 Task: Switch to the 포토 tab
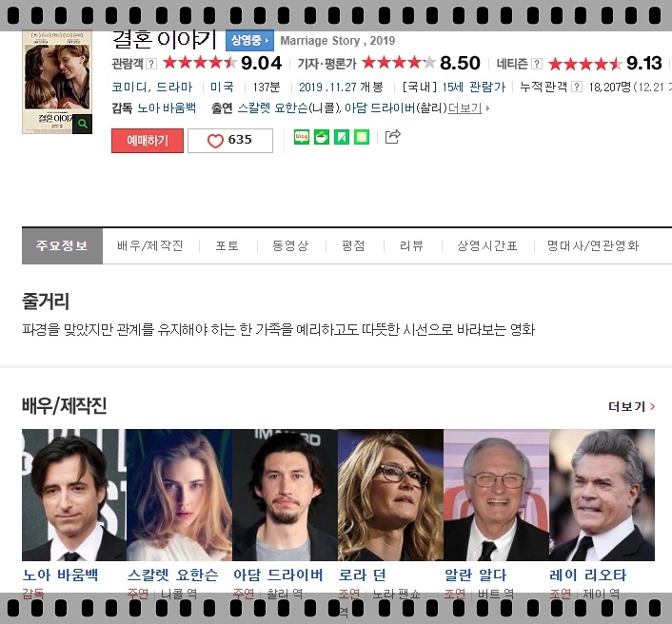point(227,245)
